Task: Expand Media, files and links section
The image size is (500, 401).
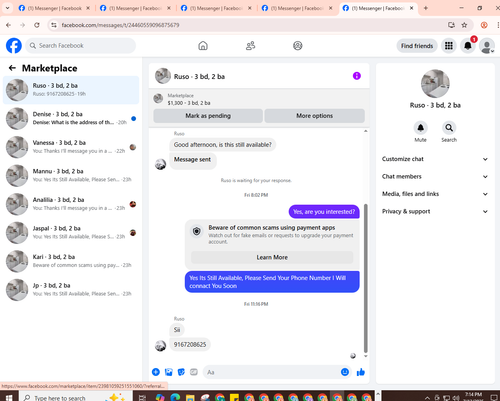Action: pos(435,194)
